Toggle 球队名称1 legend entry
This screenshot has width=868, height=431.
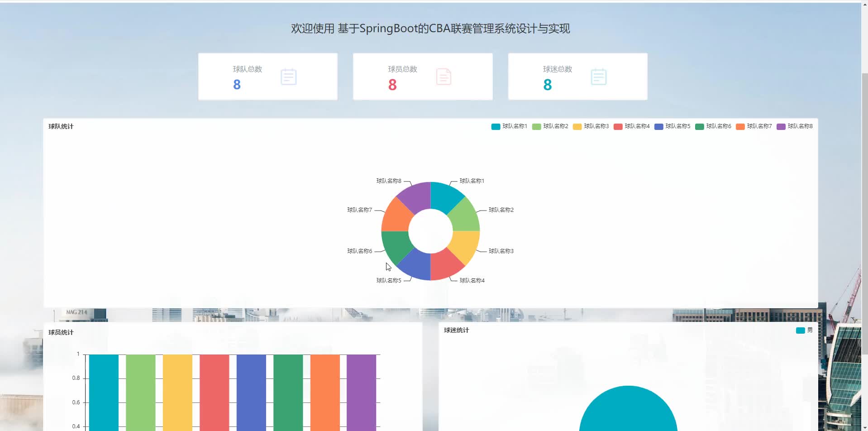509,126
